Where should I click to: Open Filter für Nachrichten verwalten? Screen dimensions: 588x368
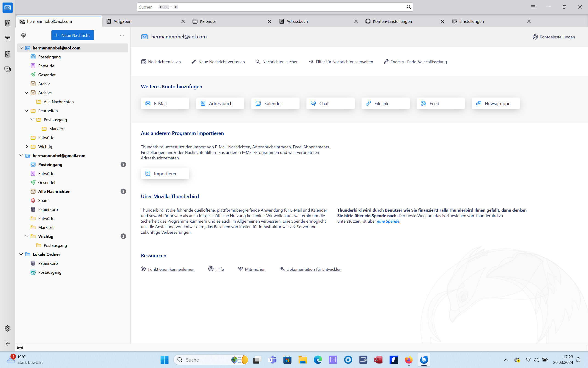click(341, 62)
